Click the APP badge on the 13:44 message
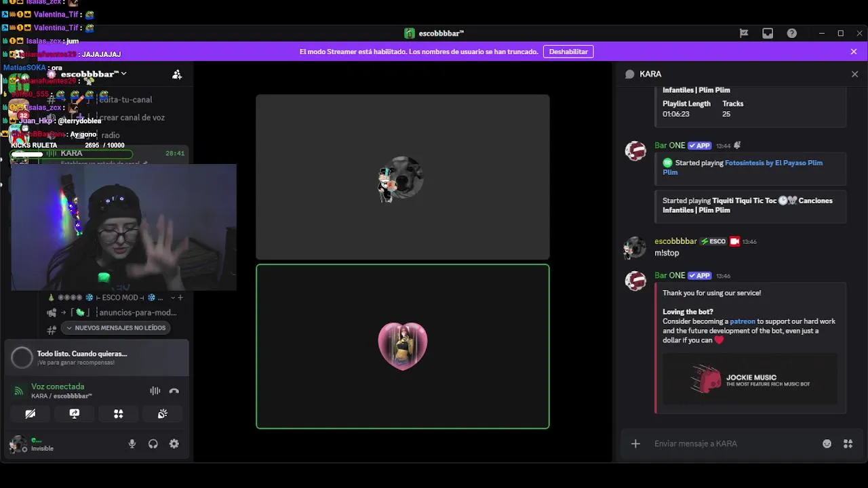 coord(699,146)
